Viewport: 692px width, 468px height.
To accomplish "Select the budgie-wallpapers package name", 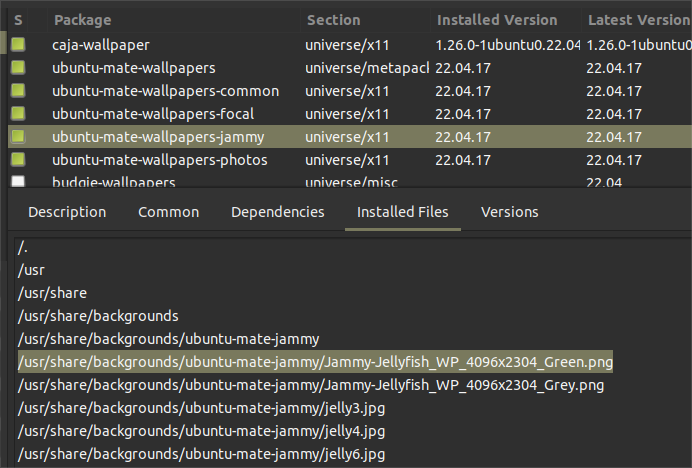I will pos(113,182).
